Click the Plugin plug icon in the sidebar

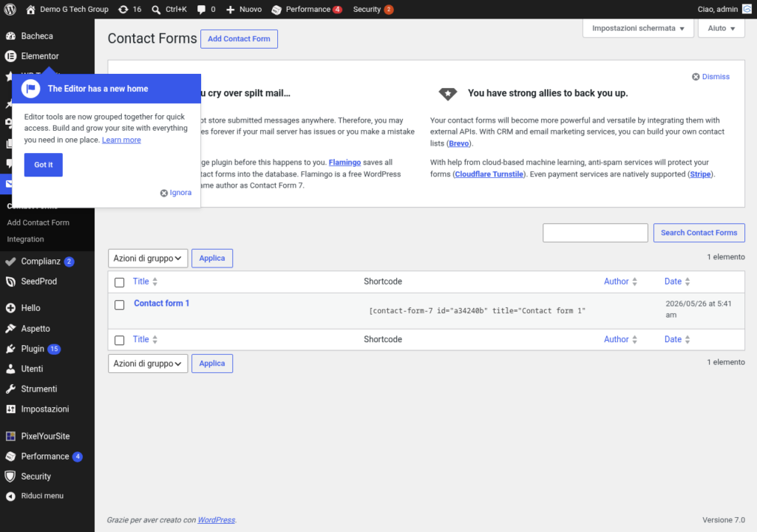[10, 349]
